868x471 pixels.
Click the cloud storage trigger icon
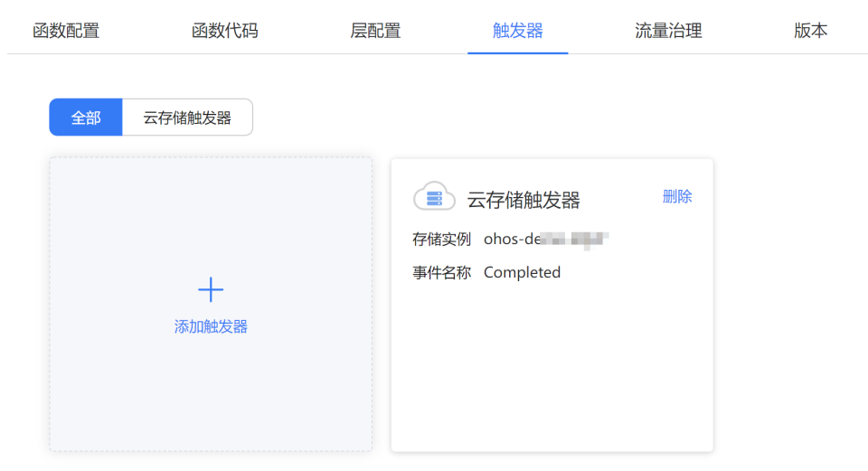click(x=434, y=196)
